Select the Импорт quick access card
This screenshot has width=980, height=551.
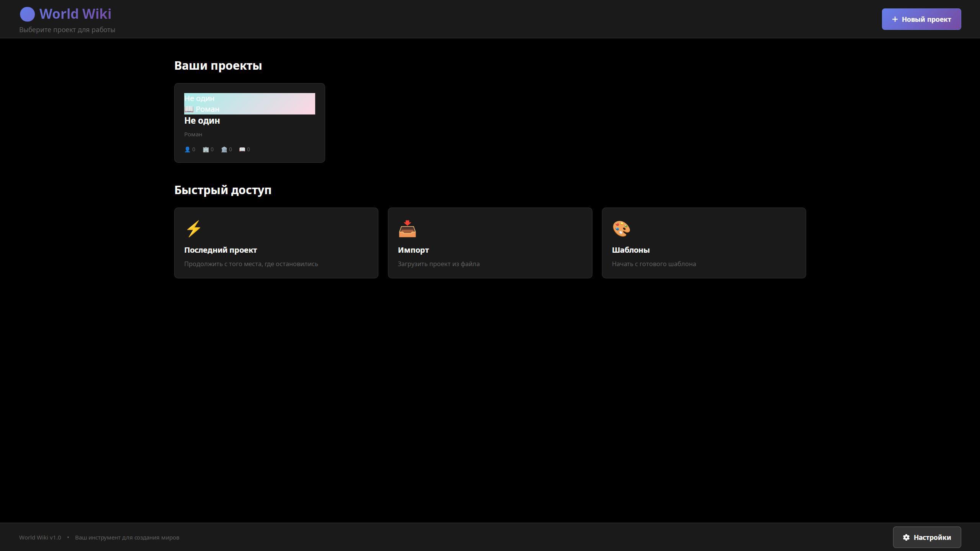coord(490,243)
